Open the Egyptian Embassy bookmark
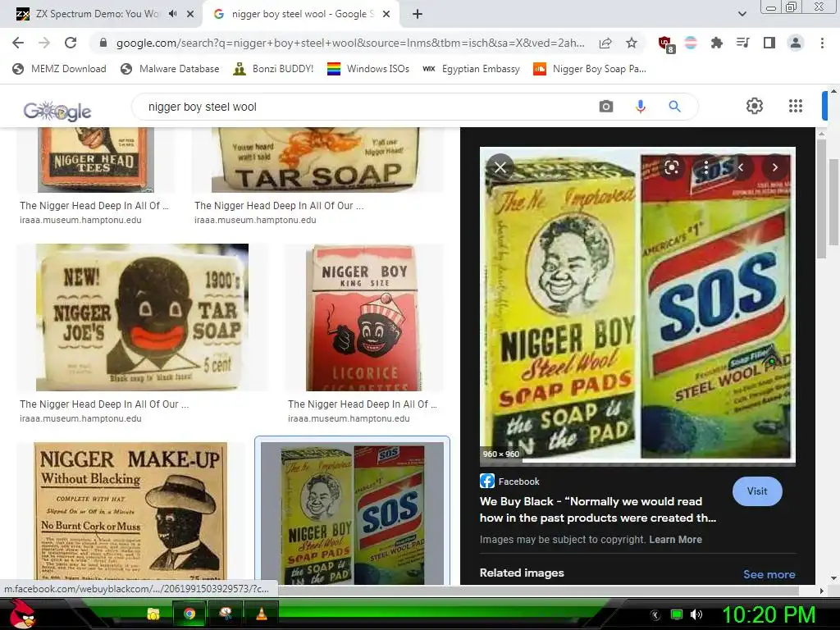The height and width of the screenshot is (630, 840). click(x=472, y=69)
